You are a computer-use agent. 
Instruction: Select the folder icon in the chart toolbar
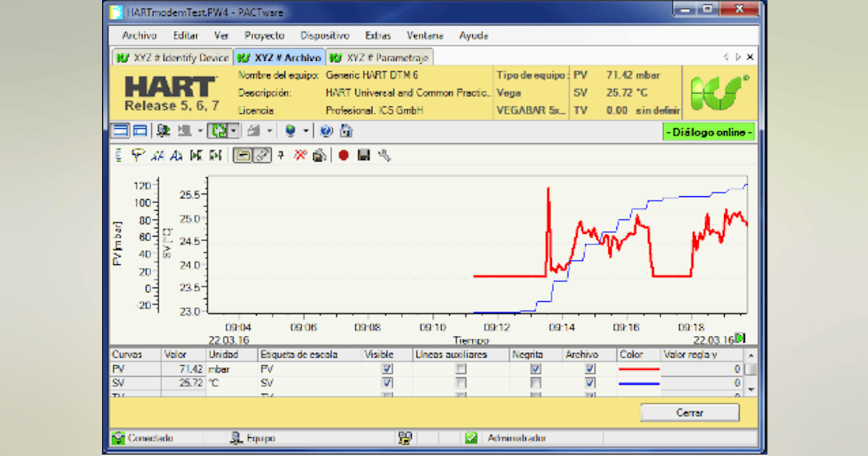[243, 154]
